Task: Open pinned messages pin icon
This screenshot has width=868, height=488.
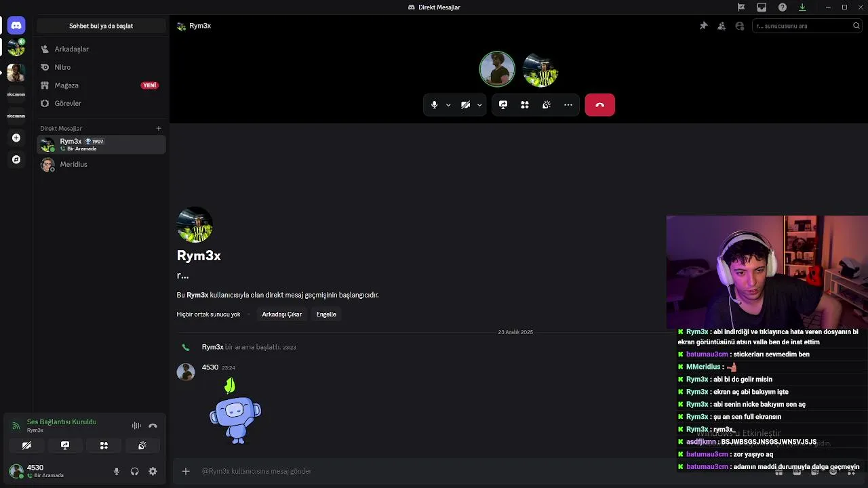Action: [703, 26]
